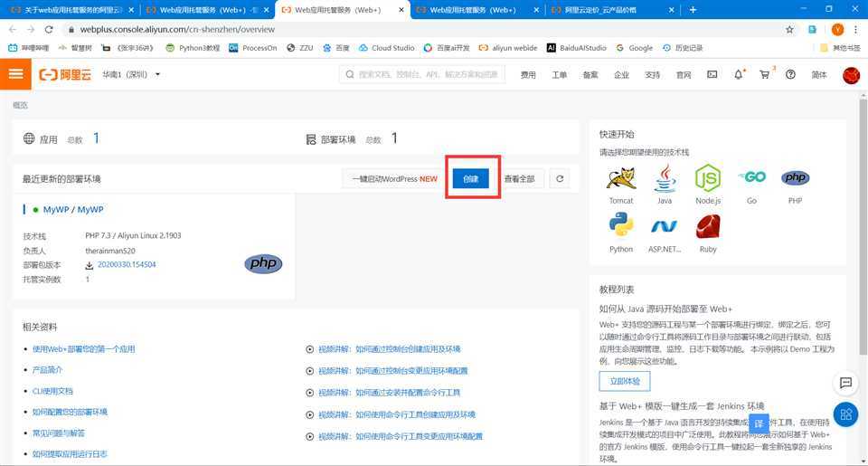The height and width of the screenshot is (466, 868).
Task: Open the chat feedback floating icon
Action: coord(845,383)
